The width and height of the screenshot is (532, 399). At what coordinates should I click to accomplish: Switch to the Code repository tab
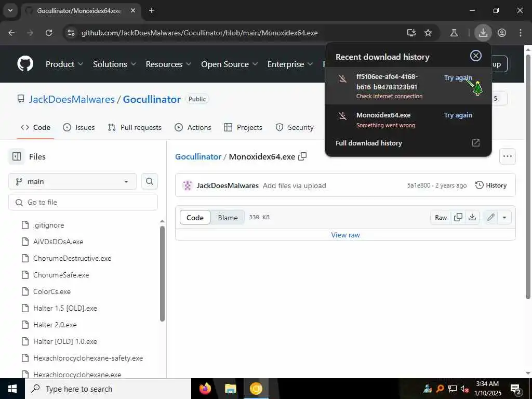coord(36,127)
